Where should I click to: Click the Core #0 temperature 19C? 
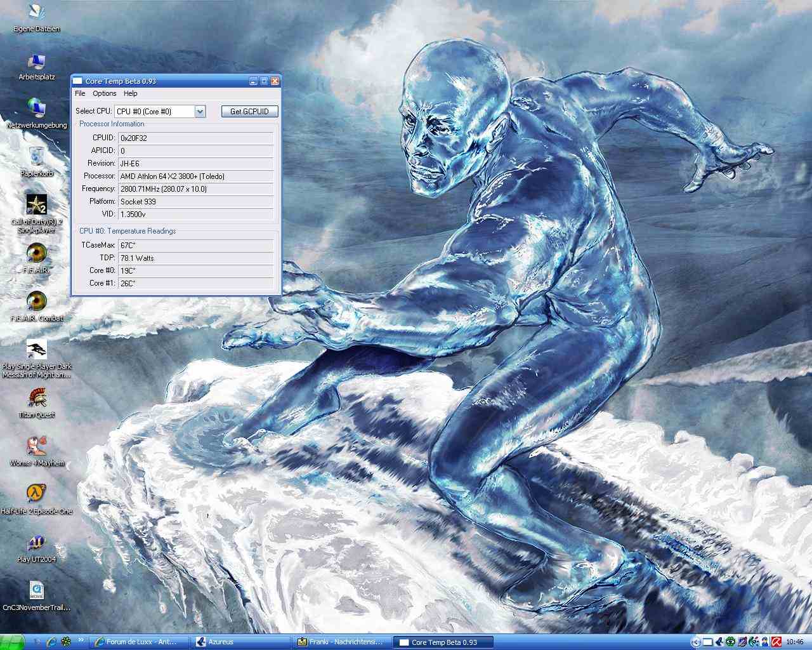(x=195, y=270)
